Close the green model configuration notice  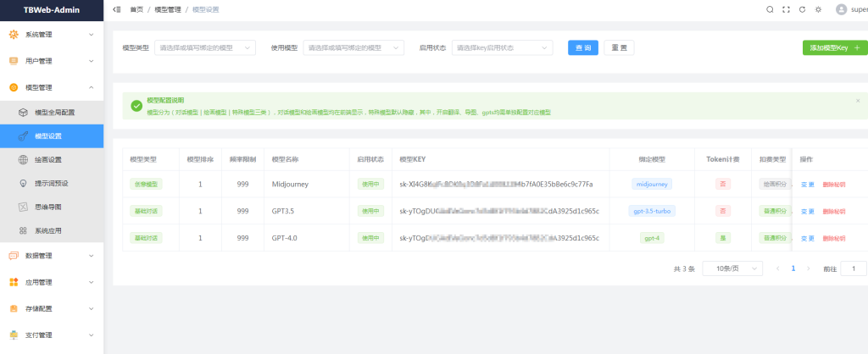tap(857, 100)
